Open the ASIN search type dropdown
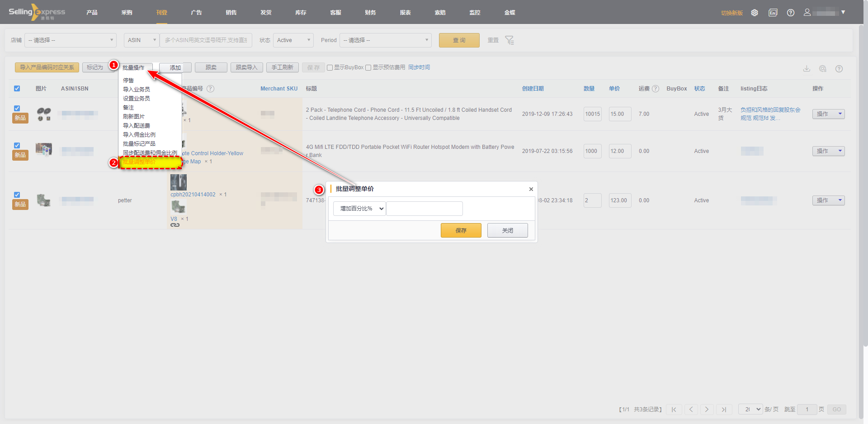868x424 pixels. [142, 40]
